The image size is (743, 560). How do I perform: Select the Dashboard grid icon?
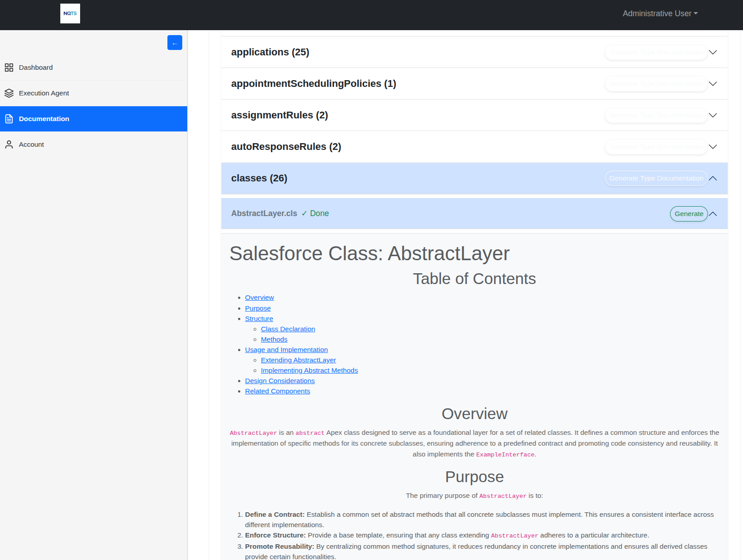9,68
